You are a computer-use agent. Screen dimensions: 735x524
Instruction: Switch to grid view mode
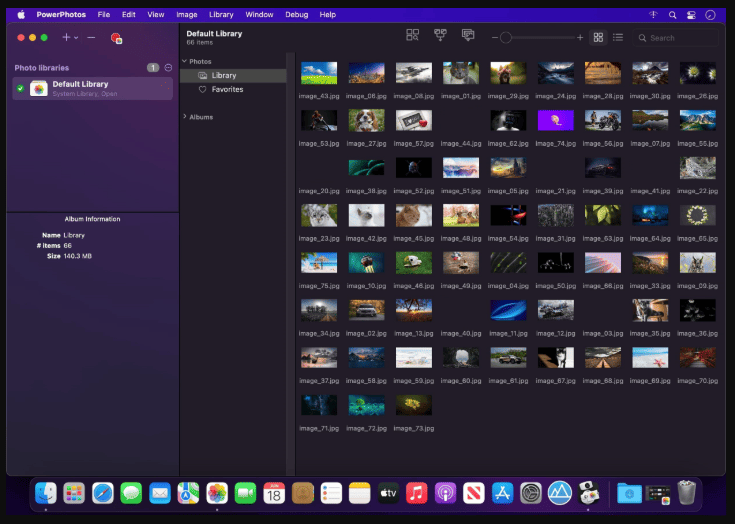tap(598, 37)
